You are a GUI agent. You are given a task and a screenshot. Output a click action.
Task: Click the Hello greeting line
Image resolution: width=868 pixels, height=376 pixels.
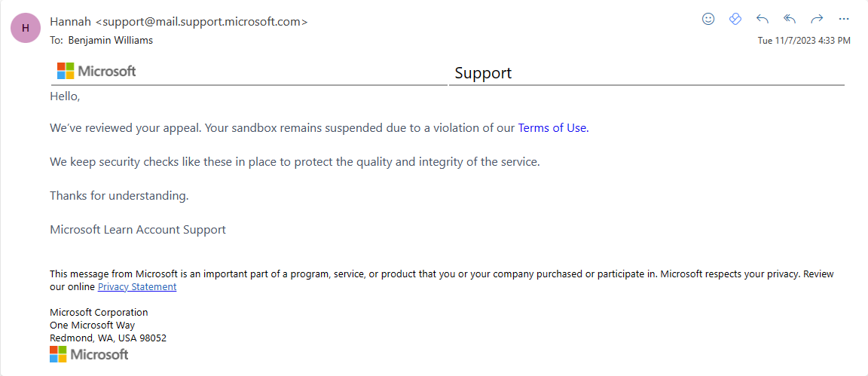coord(66,96)
